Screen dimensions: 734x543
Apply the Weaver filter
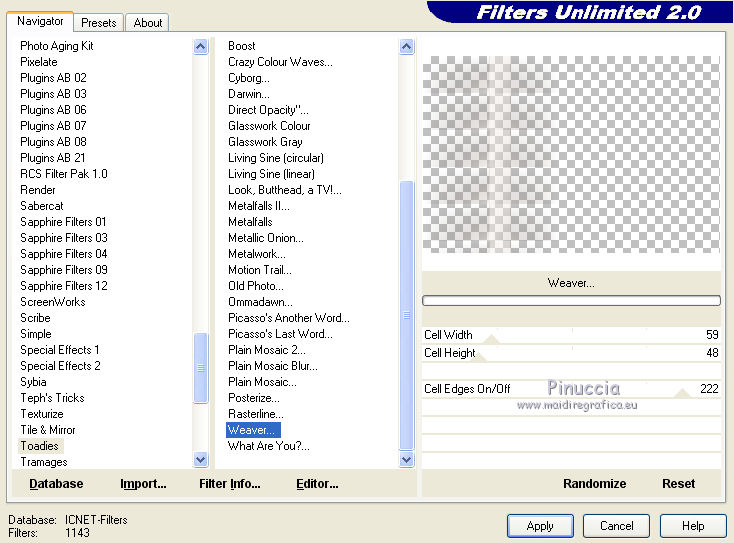(x=540, y=526)
